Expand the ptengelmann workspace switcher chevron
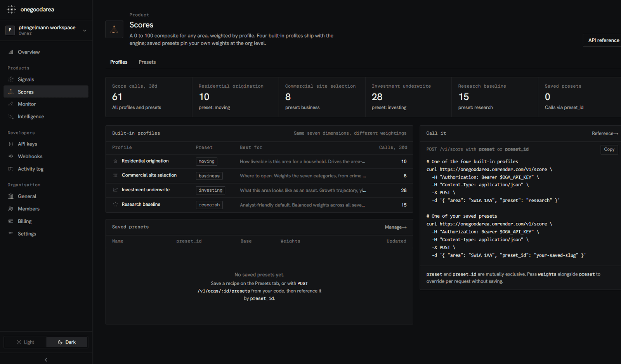 click(x=85, y=30)
